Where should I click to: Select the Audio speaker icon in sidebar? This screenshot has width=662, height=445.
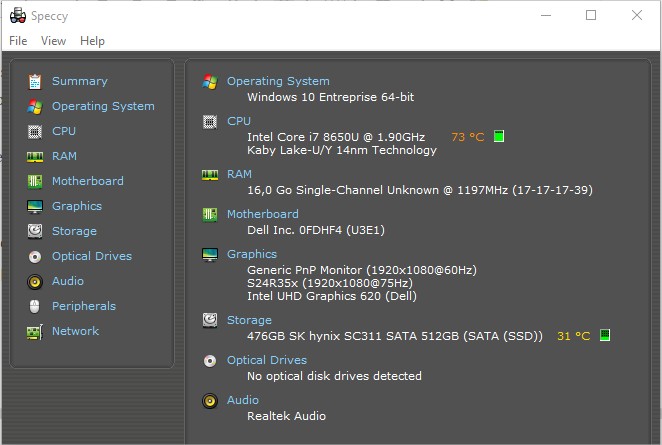35,282
